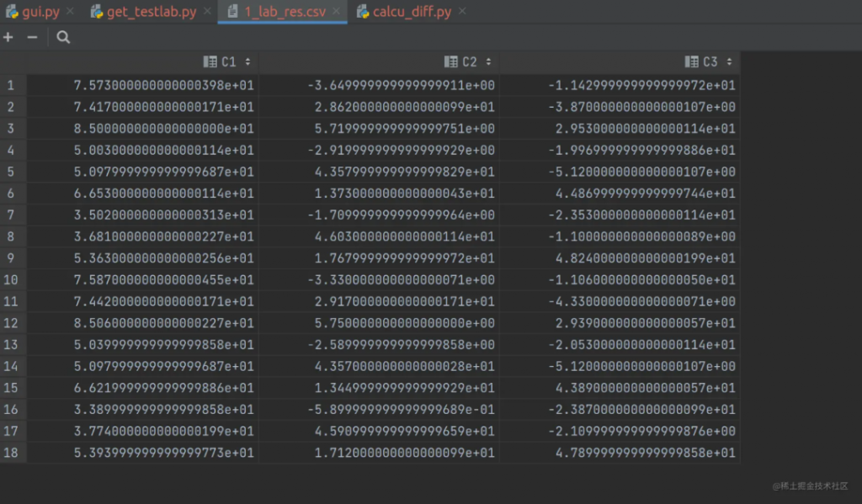This screenshot has height=504, width=862.
Task: Click cell 2.95300000000000114e+01 in row 3
Action: (x=620, y=129)
